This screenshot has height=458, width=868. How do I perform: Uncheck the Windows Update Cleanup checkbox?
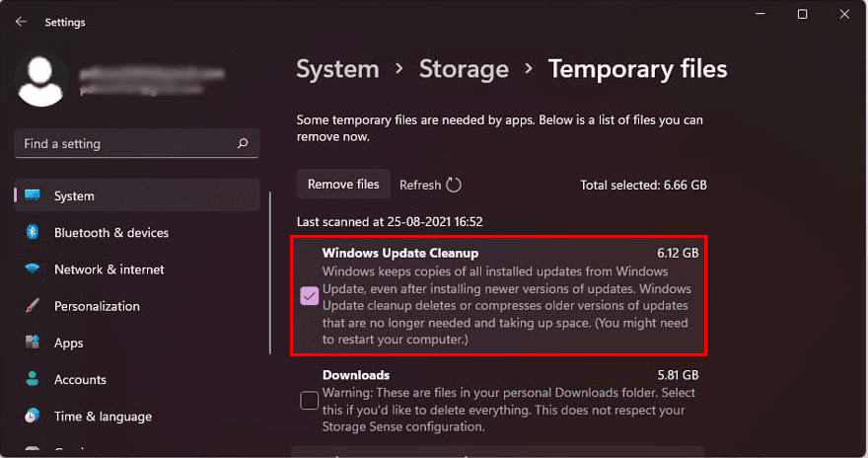310,295
